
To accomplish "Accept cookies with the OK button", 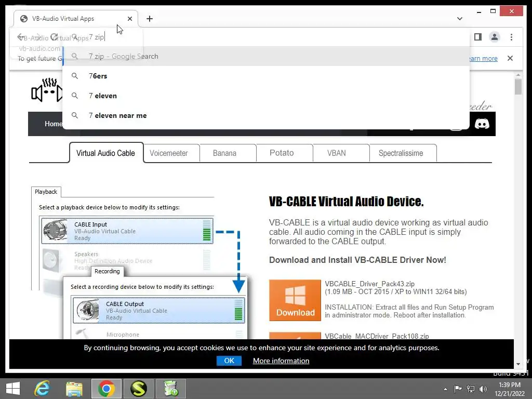I will pos(229,361).
